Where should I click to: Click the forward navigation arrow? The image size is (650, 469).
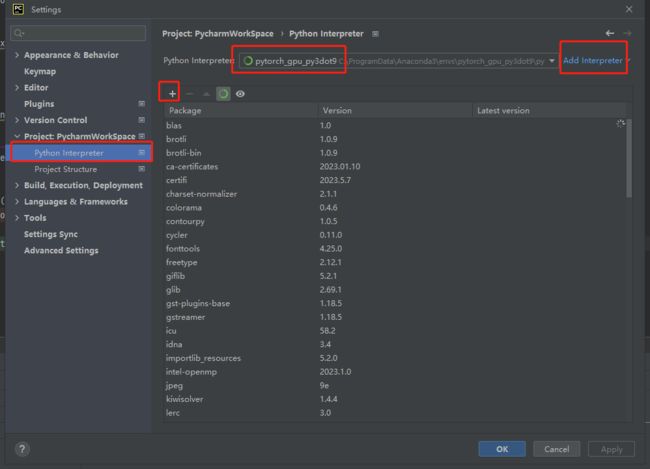[627, 33]
